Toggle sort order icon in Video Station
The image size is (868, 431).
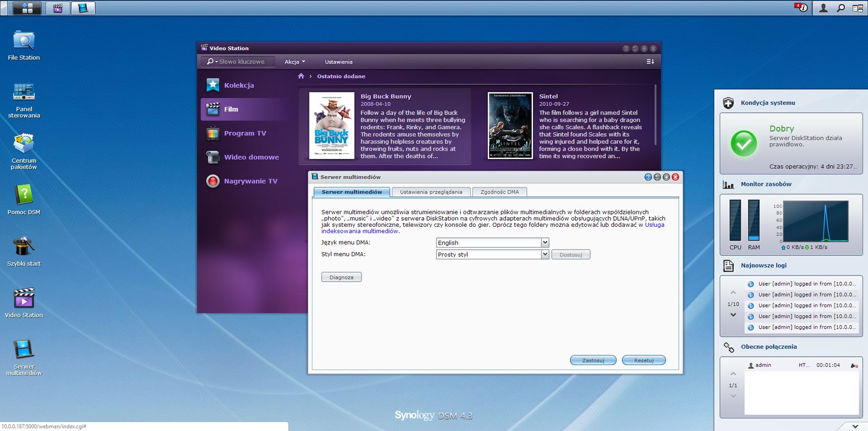pyautogui.click(x=650, y=61)
